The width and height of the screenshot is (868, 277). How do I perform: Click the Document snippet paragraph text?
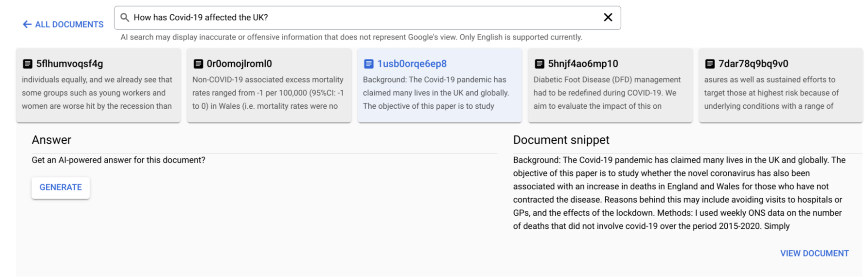coord(679,193)
